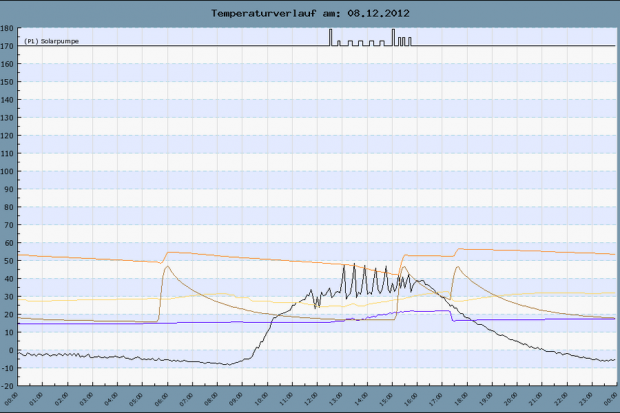The image size is (620, 413).
Task: Click the first tall Solarpumpe pulse near 12:30
Action: pyautogui.click(x=331, y=37)
